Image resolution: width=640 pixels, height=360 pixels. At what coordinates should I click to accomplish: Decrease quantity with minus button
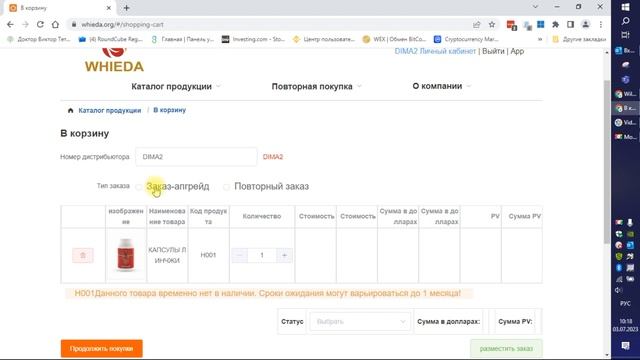[240, 256]
